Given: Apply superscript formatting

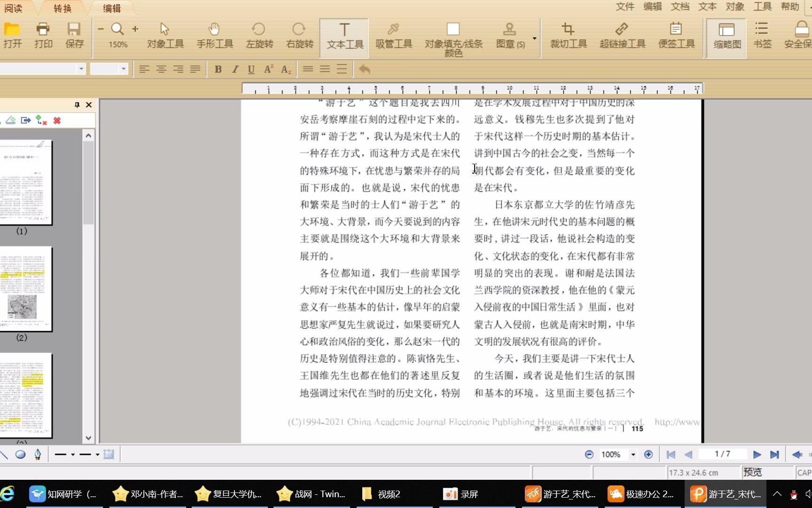Looking at the screenshot, I should point(268,70).
